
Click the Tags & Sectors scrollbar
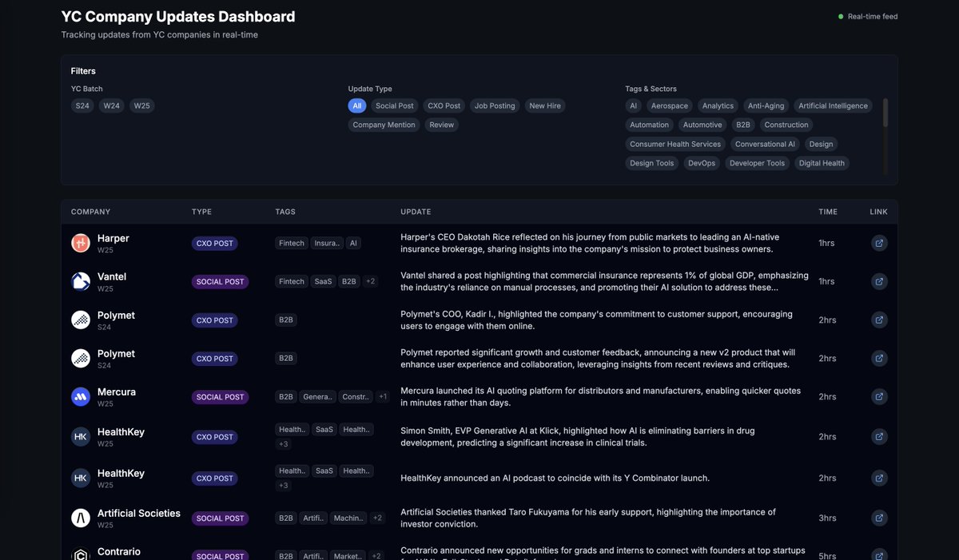click(x=885, y=113)
